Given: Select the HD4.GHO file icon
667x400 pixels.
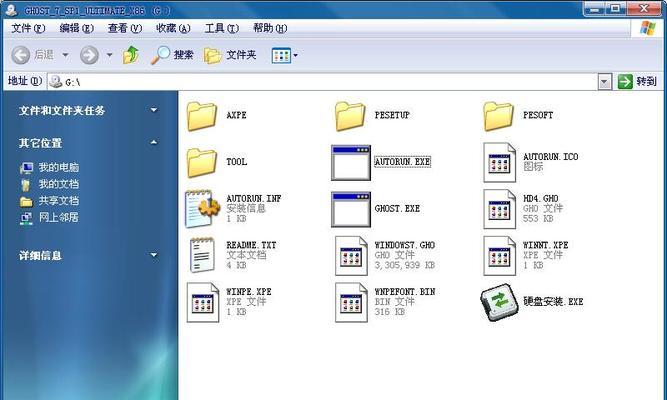Looking at the screenshot, I should (x=500, y=209).
